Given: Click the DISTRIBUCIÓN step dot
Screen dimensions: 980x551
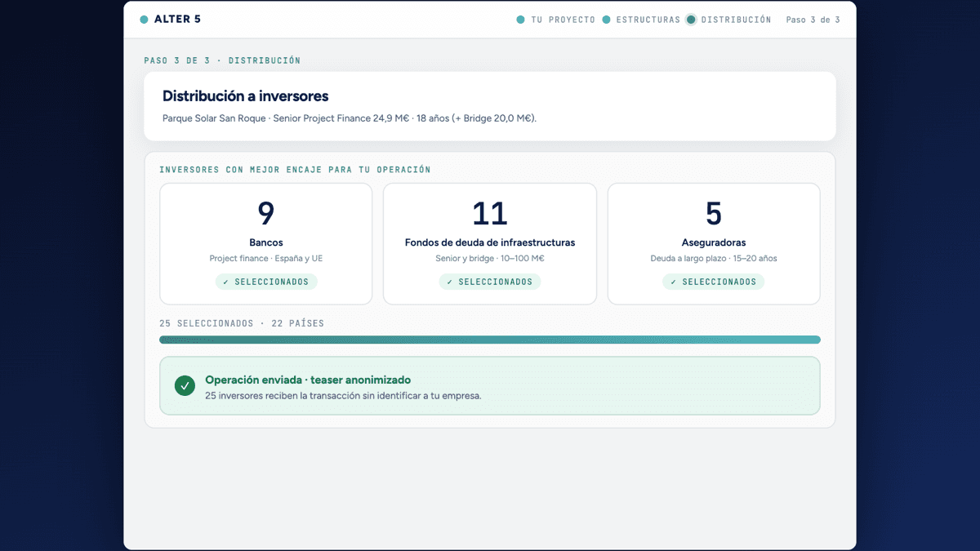Looking at the screenshot, I should (x=691, y=20).
